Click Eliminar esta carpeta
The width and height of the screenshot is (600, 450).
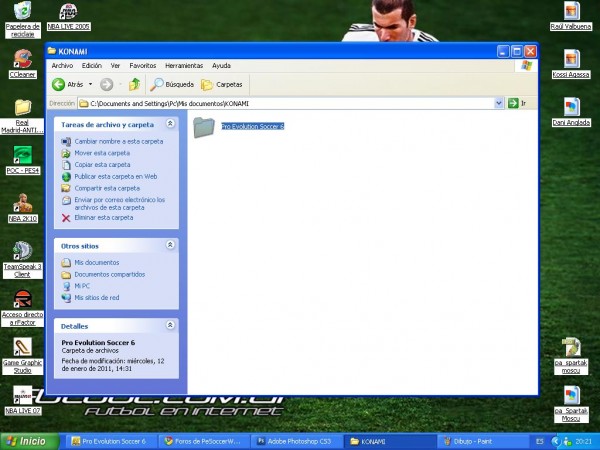pos(104,217)
